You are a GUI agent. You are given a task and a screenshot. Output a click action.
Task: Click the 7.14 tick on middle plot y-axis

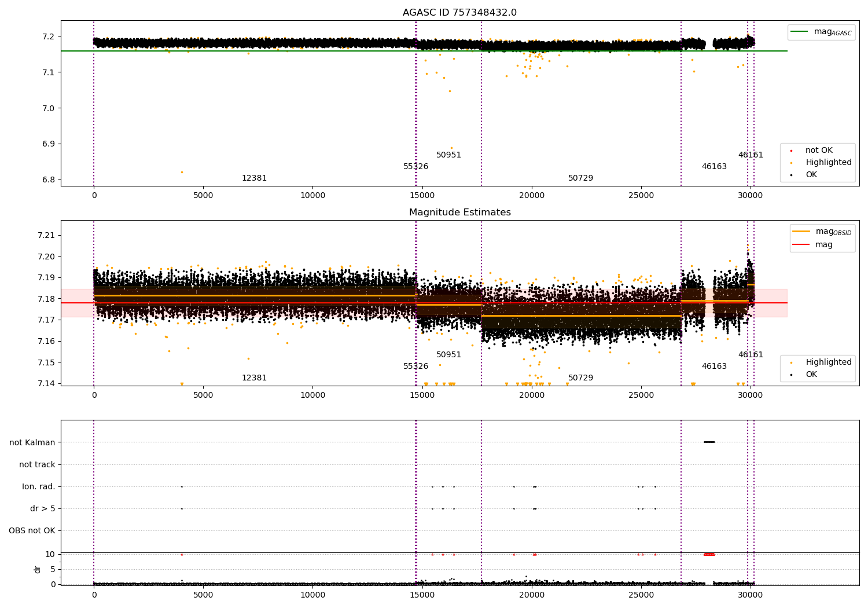click(46, 384)
